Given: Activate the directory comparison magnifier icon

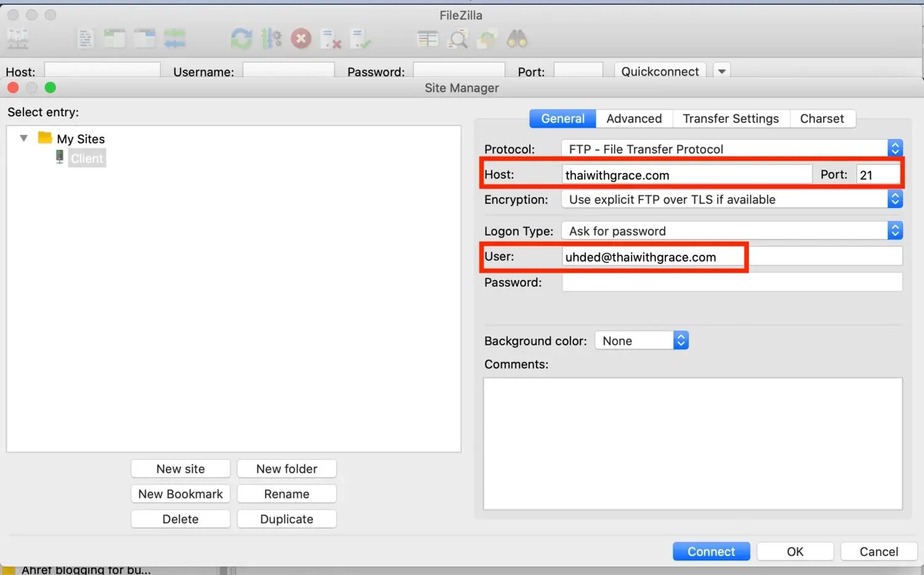Looking at the screenshot, I should tap(458, 38).
